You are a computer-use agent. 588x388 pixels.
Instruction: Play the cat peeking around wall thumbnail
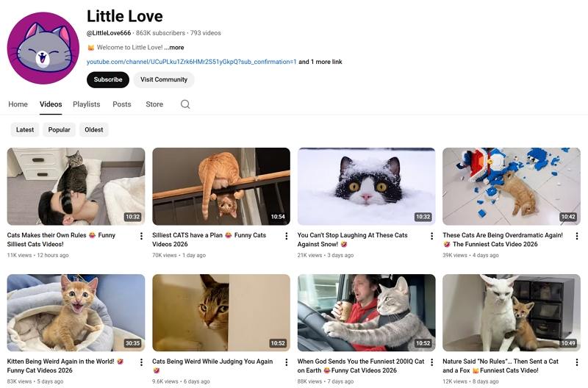click(221, 312)
